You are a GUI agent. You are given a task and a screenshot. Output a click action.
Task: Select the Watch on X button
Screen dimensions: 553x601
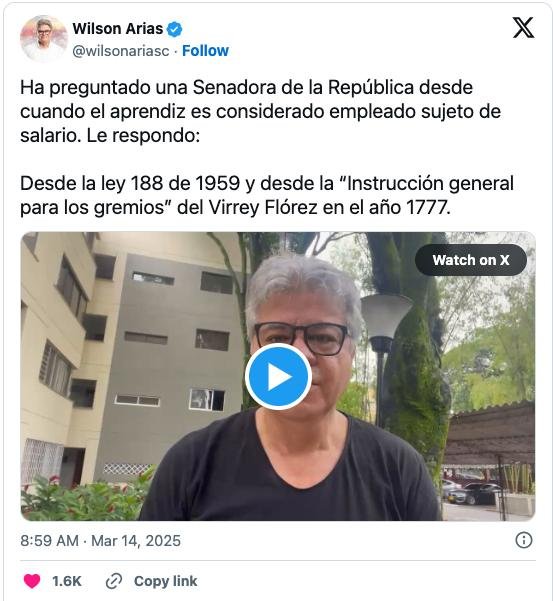pos(471,260)
